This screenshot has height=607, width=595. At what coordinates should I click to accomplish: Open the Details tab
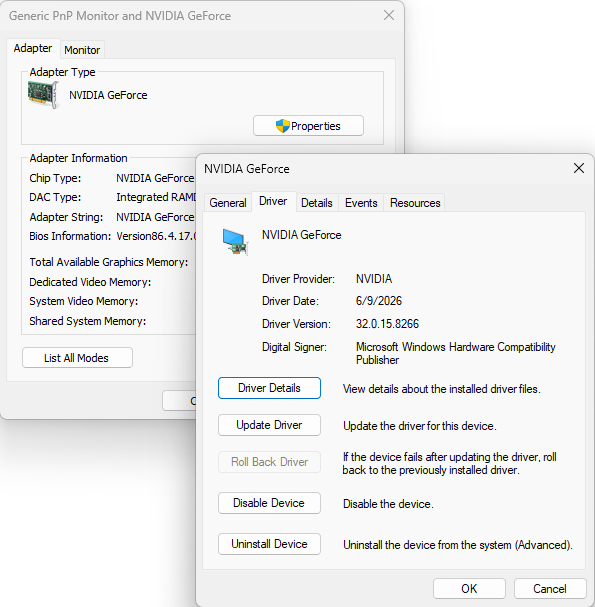point(317,203)
